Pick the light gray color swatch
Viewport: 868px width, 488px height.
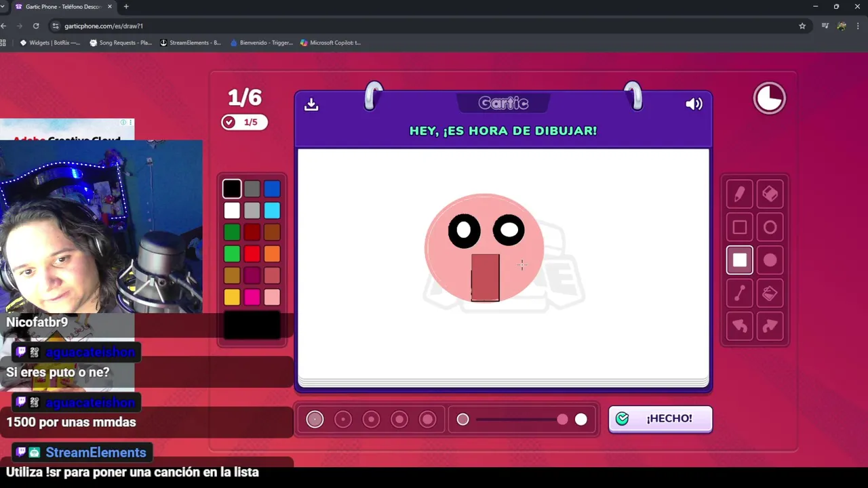(252, 210)
